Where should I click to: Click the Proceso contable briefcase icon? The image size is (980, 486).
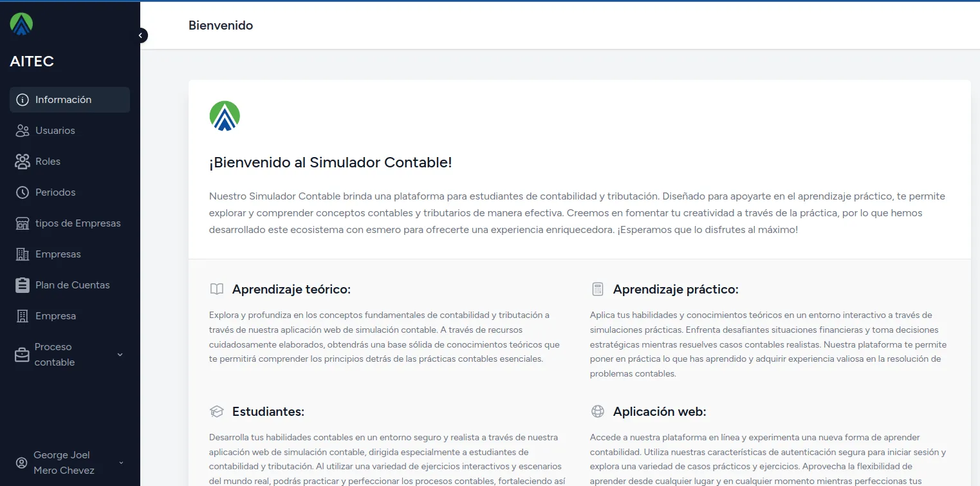click(x=23, y=355)
